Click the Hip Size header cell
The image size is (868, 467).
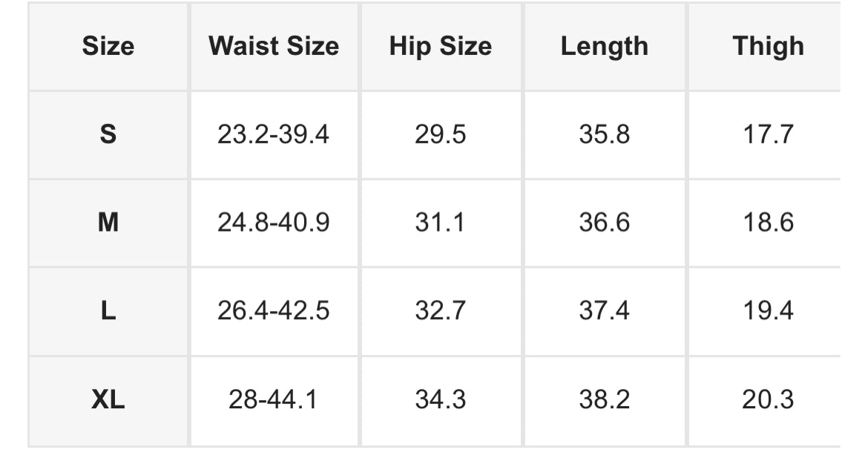pyautogui.click(x=440, y=46)
